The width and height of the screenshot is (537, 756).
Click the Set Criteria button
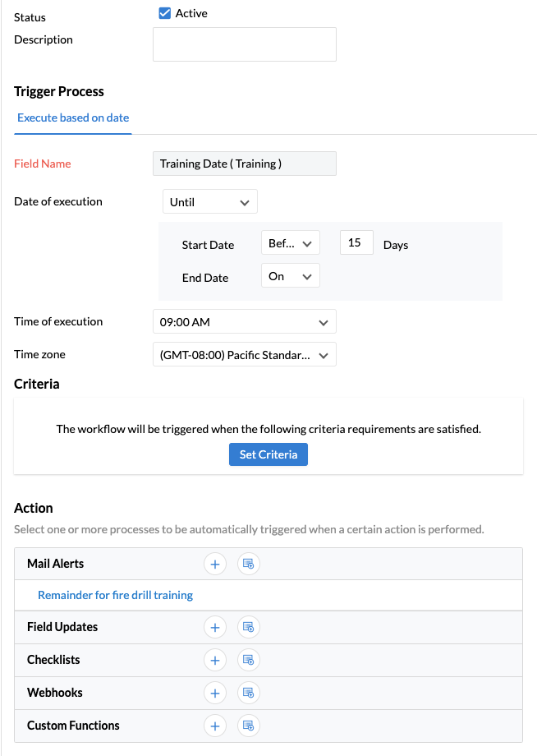click(268, 454)
